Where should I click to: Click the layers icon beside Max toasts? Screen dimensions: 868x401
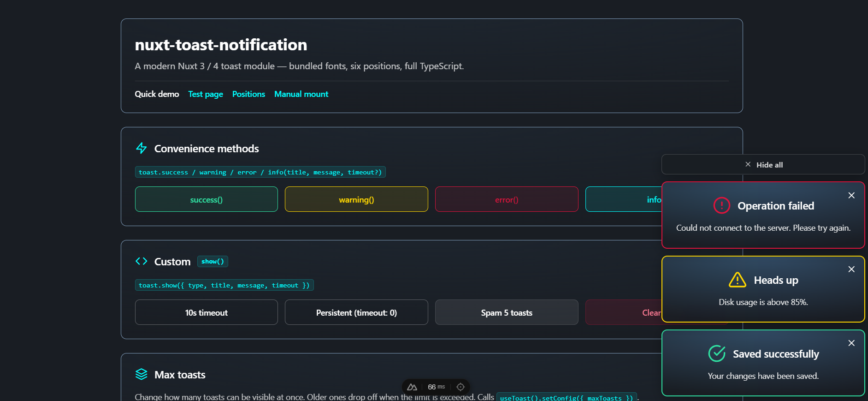coord(142,374)
